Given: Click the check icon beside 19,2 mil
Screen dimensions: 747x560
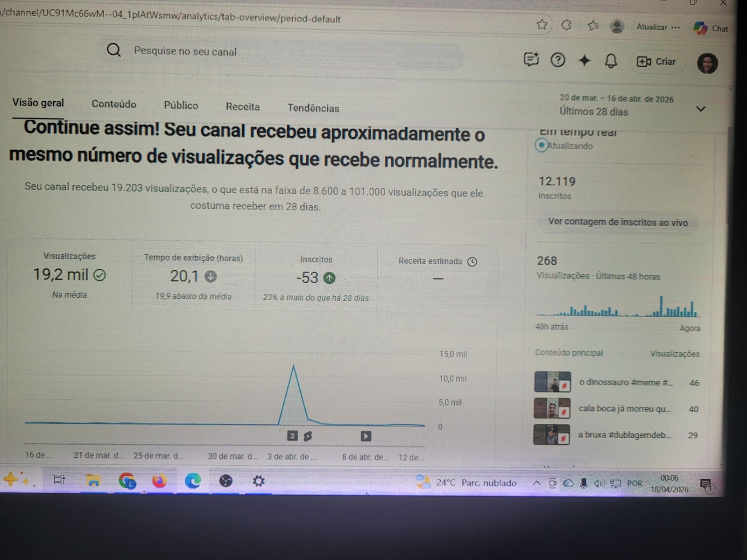Looking at the screenshot, I should pyautogui.click(x=100, y=275).
